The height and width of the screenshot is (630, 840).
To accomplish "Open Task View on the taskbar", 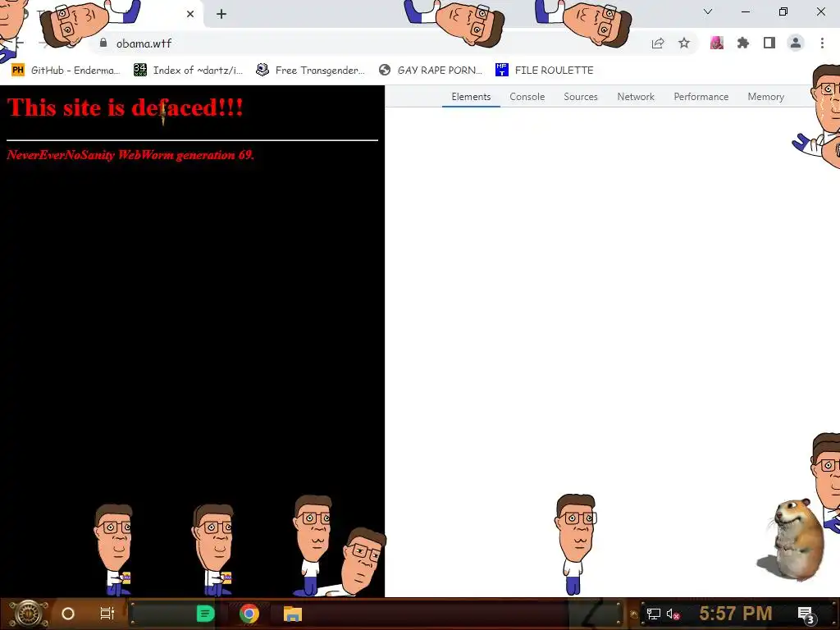I will click(107, 614).
